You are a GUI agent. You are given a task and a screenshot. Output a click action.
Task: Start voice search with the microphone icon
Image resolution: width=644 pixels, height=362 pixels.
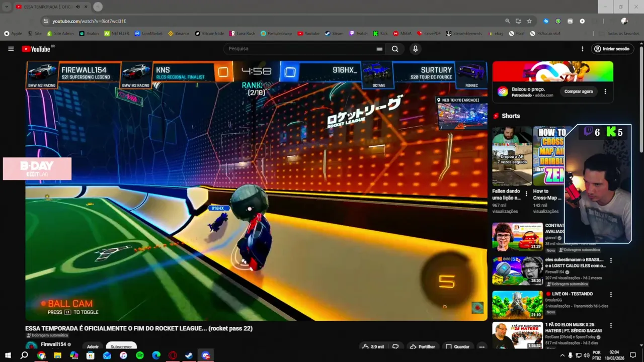pos(415,49)
